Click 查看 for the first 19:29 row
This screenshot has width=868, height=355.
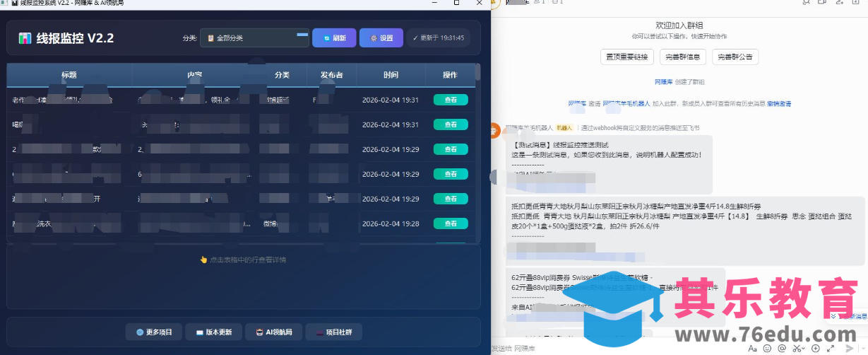click(x=451, y=149)
